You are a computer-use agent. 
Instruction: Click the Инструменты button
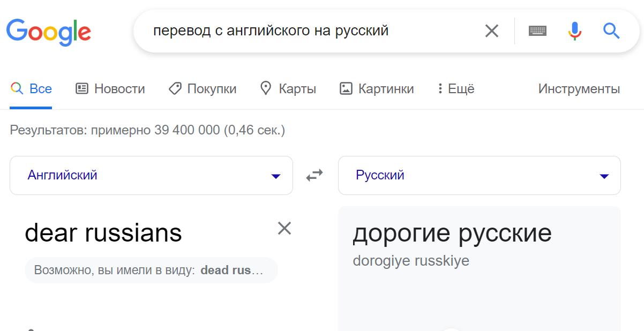[x=579, y=88]
